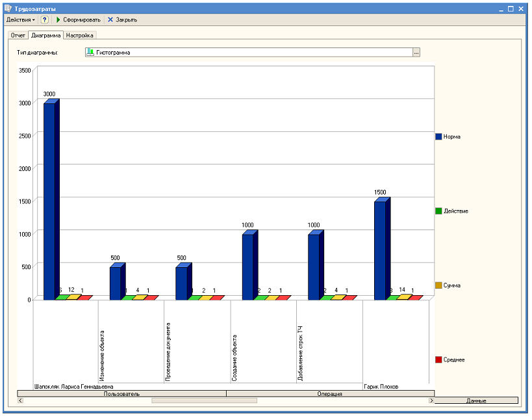The width and height of the screenshot is (532, 420).
Task: Click the Сформировать button
Action: pyautogui.click(x=79, y=20)
